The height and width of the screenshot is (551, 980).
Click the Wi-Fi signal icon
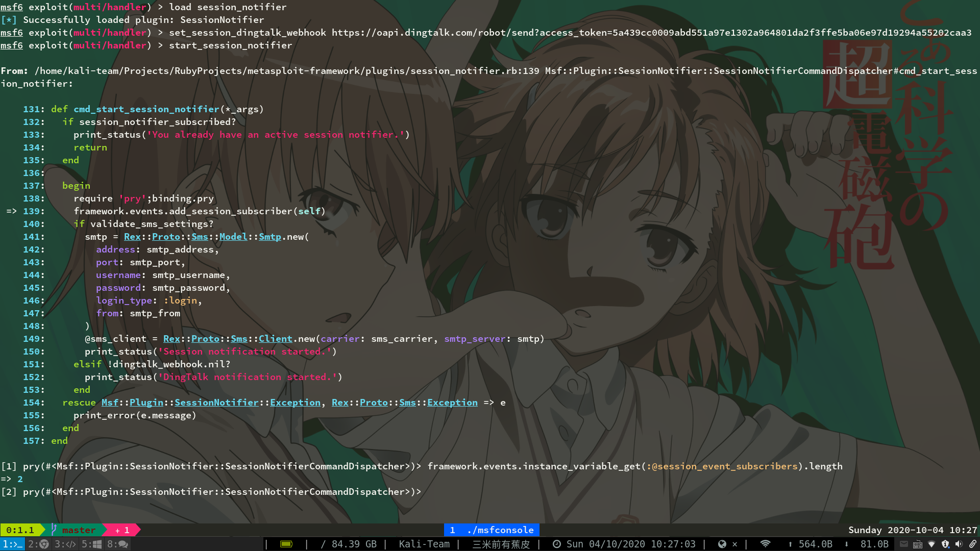tap(765, 544)
